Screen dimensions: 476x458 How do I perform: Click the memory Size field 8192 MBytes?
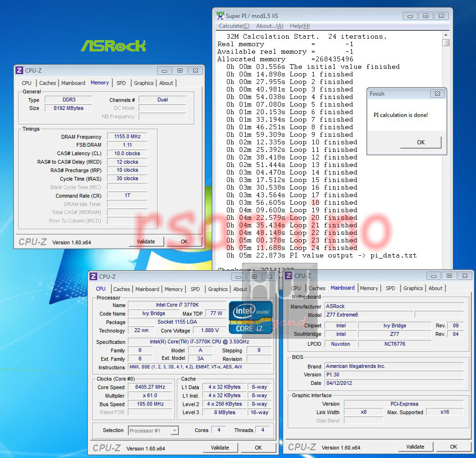coord(68,108)
